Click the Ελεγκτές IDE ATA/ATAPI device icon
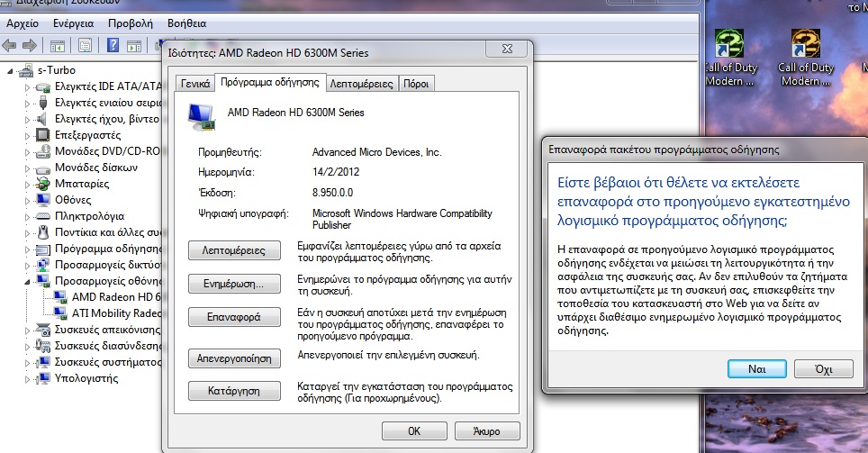This screenshot has height=453, width=868. tap(42, 87)
